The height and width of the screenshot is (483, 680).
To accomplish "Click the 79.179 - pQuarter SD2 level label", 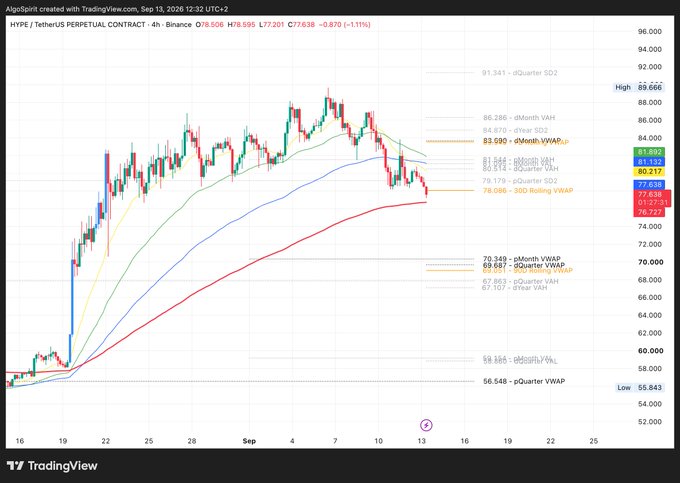I will point(520,181).
